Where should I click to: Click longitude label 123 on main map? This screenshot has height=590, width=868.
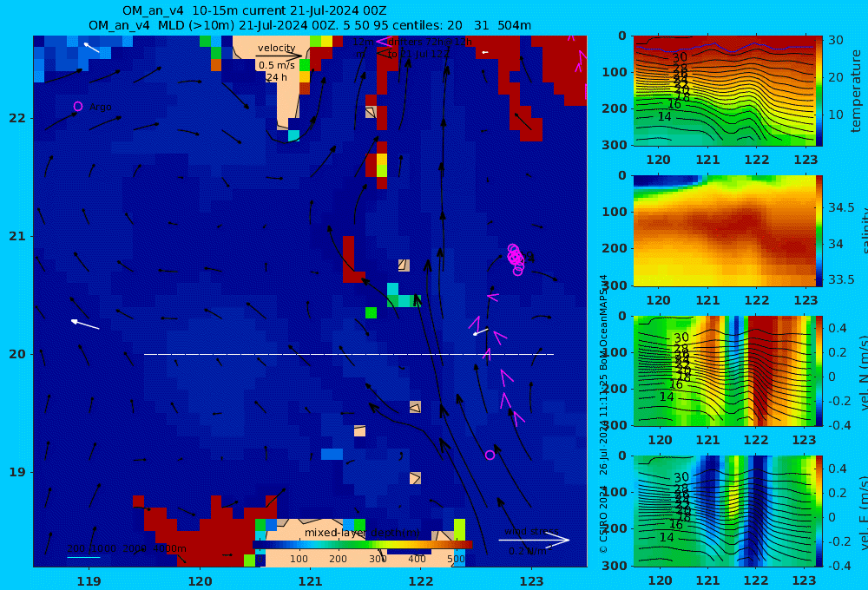tap(531, 581)
